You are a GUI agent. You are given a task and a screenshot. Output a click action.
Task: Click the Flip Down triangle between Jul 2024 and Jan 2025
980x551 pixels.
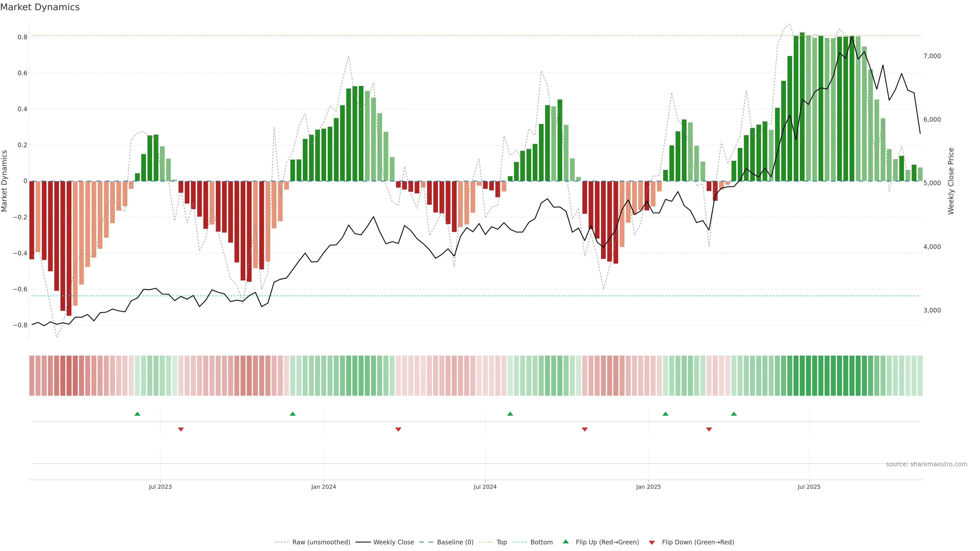click(585, 429)
